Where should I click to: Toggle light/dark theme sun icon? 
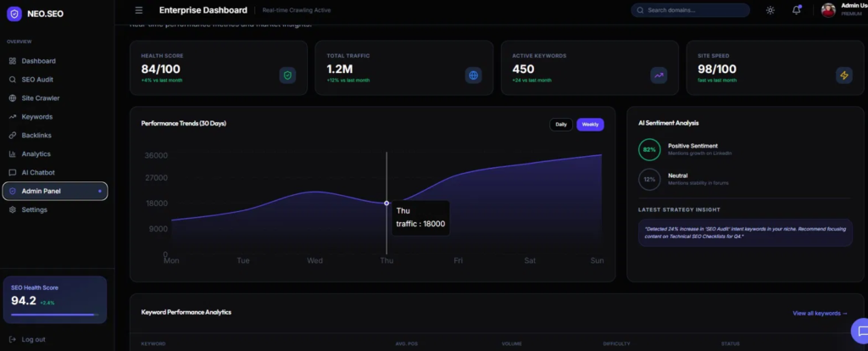tap(770, 10)
